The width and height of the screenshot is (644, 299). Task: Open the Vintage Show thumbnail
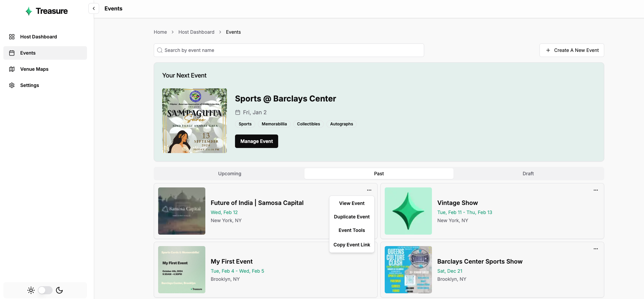tap(408, 211)
